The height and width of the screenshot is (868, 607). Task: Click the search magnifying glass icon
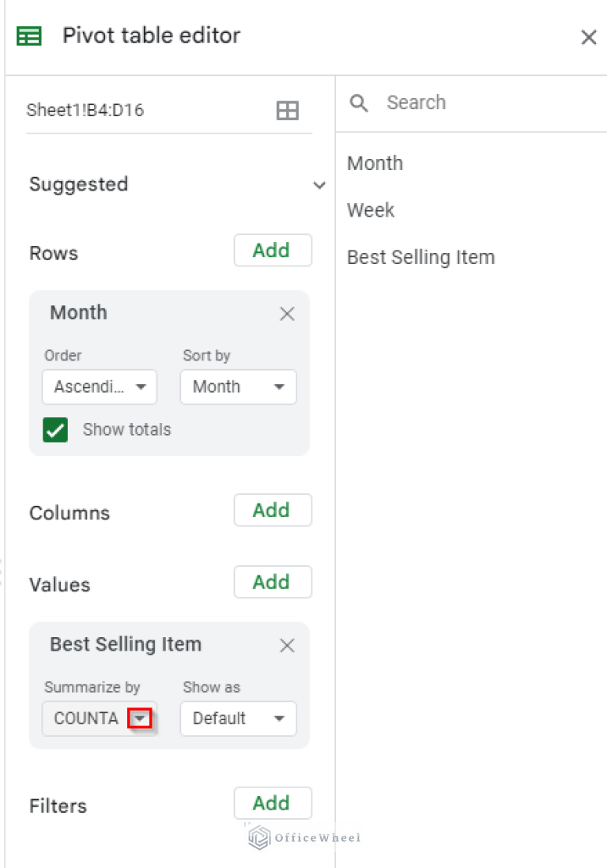(x=359, y=103)
